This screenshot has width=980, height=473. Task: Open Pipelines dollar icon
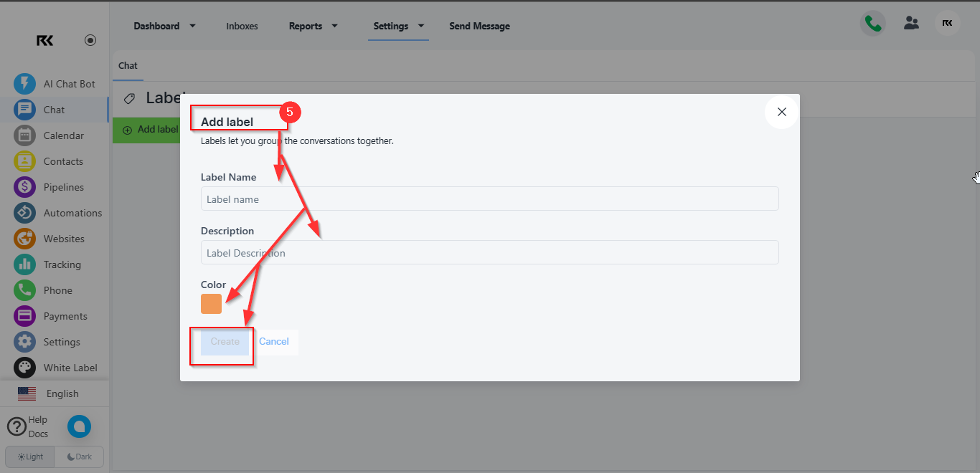24,187
